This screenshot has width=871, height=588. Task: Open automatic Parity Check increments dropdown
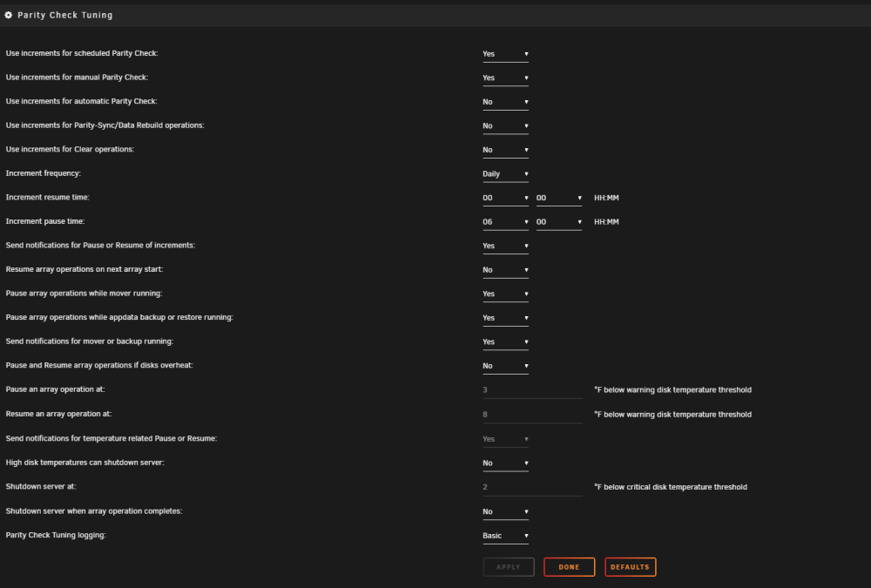505,102
